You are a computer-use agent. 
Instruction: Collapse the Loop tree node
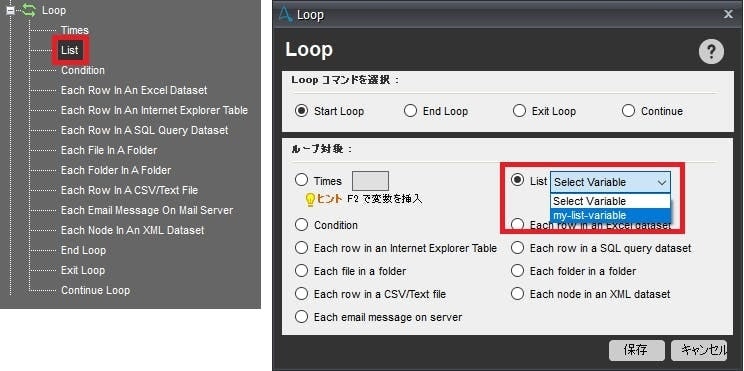pos(10,10)
